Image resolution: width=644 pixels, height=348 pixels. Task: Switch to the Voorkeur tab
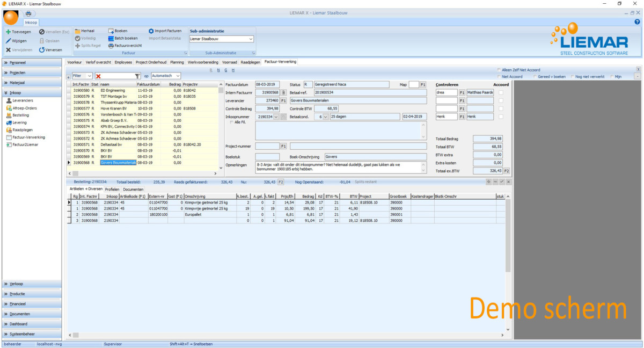(x=75, y=62)
